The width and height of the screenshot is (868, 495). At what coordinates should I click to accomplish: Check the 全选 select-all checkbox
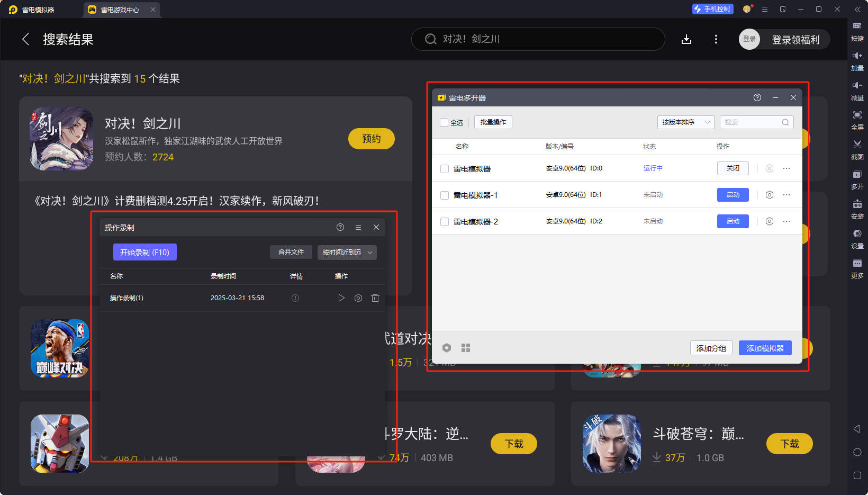point(444,122)
